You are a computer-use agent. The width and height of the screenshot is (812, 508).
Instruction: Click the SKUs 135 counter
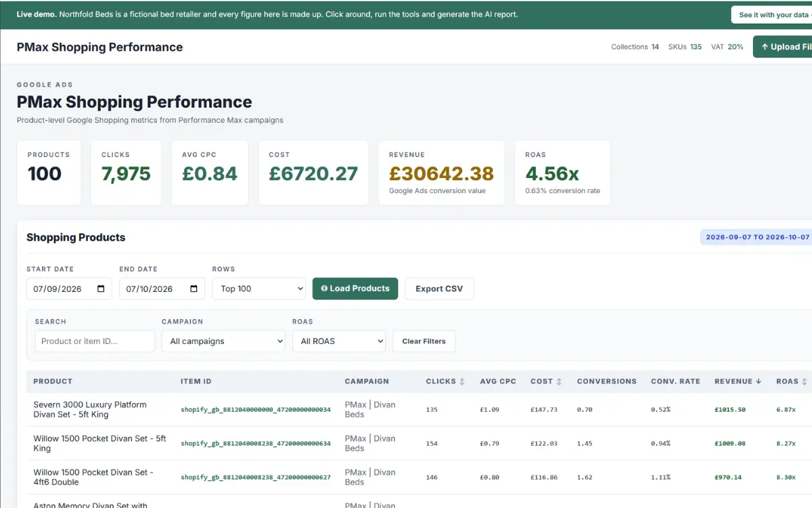(x=685, y=47)
